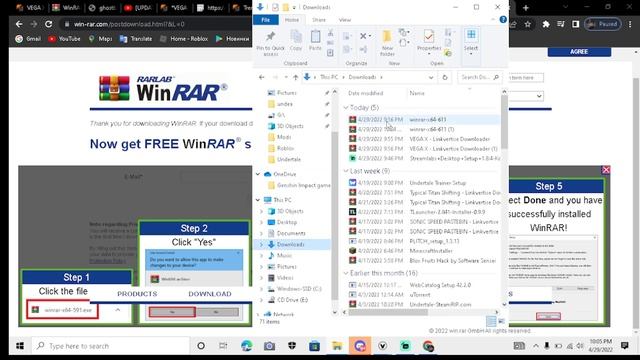This screenshot has width=640, height=360.
Task: Create a New folder from the ribbon
Action: point(387,43)
